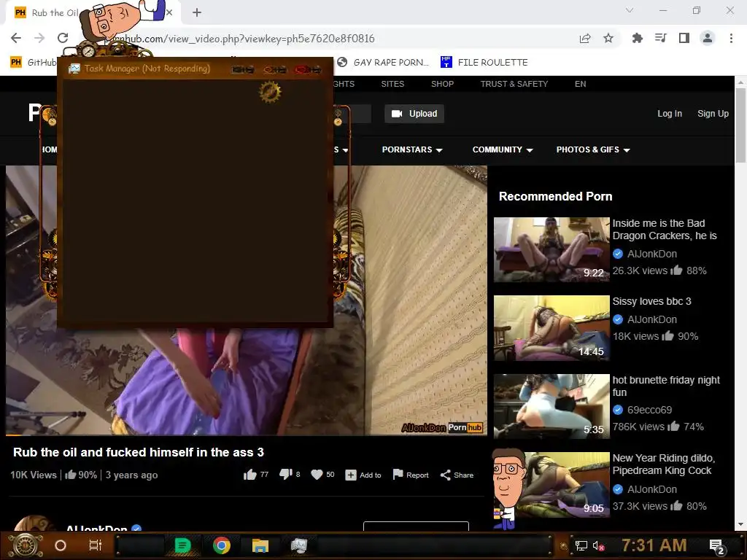Toggle the Chrome side panel icon
747x560 pixels.
[684, 38]
